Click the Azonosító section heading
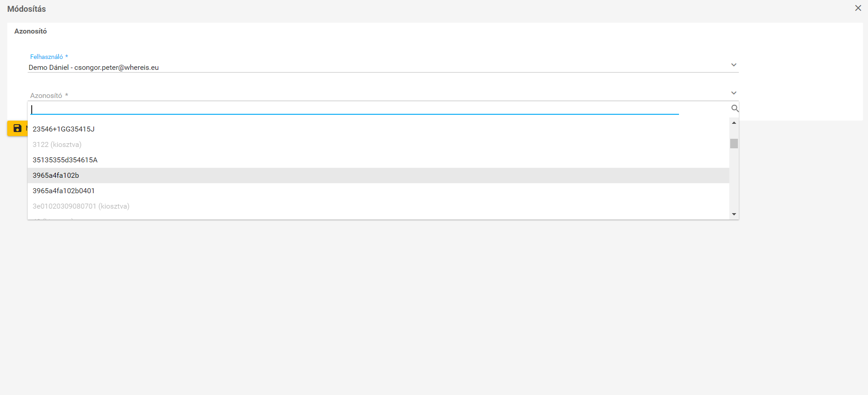This screenshot has height=395, width=868. point(30,31)
